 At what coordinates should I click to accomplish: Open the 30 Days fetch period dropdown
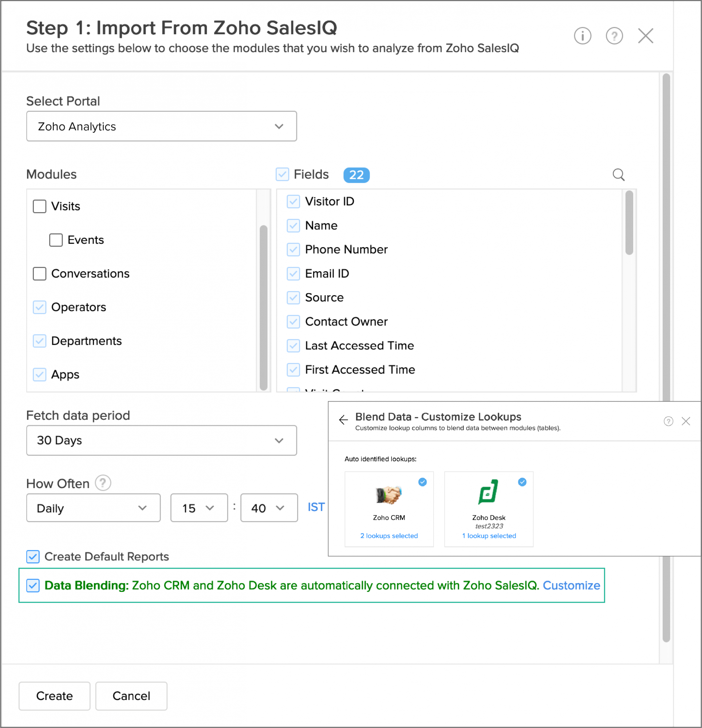(161, 440)
